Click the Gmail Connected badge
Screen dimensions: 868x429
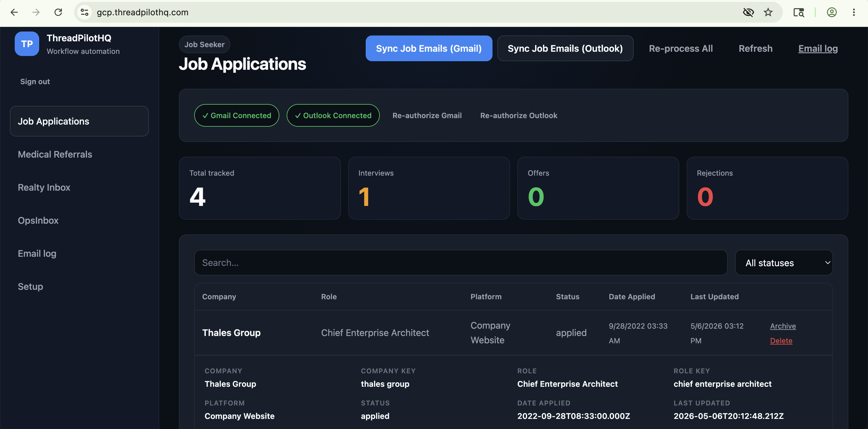tap(236, 115)
